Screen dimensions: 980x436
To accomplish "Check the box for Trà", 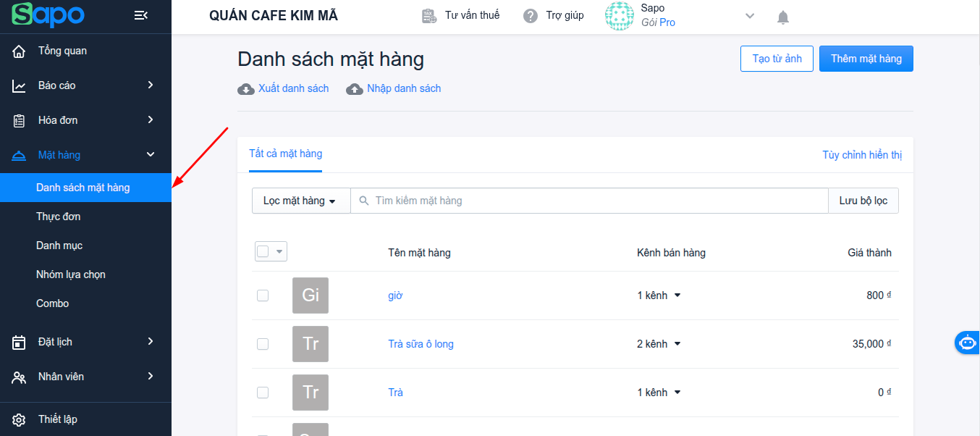I will point(263,393).
